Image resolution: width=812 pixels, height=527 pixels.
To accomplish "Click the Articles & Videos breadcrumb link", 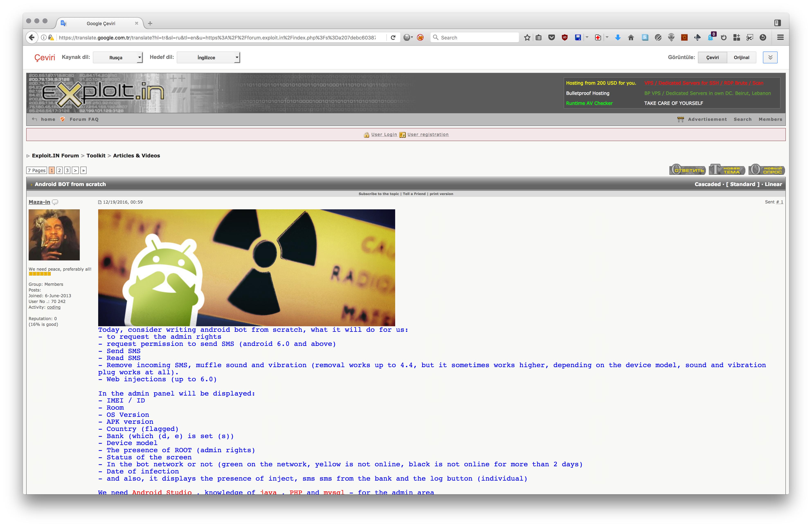I will [136, 156].
